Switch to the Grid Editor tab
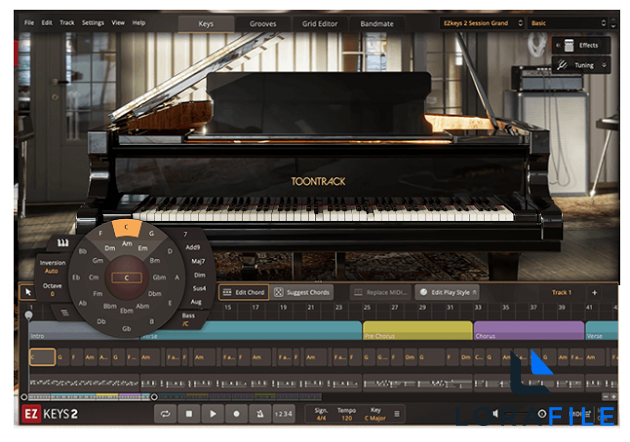 (x=320, y=24)
